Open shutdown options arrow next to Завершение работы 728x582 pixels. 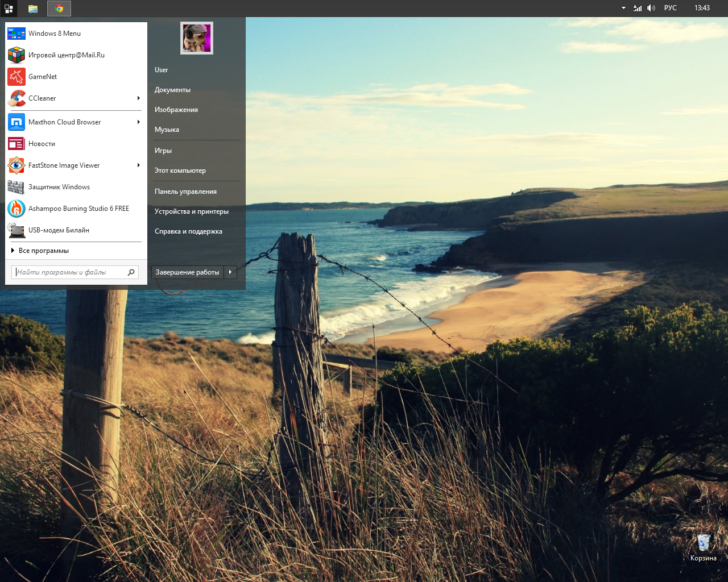pos(230,272)
